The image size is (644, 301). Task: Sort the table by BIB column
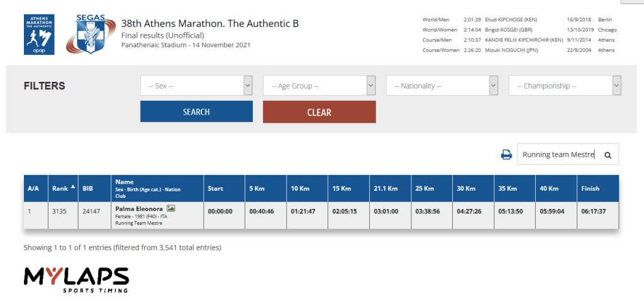88,188
